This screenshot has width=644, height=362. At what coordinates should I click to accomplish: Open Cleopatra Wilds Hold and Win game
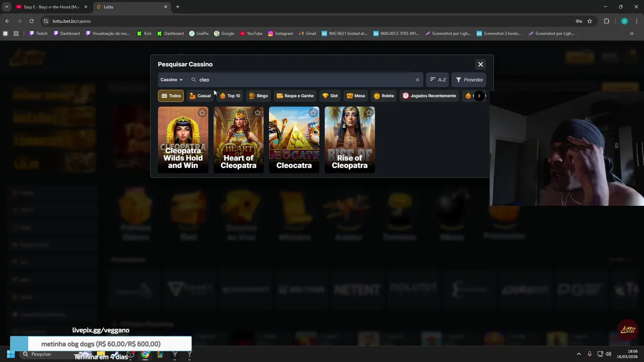[x=183, y=140]
